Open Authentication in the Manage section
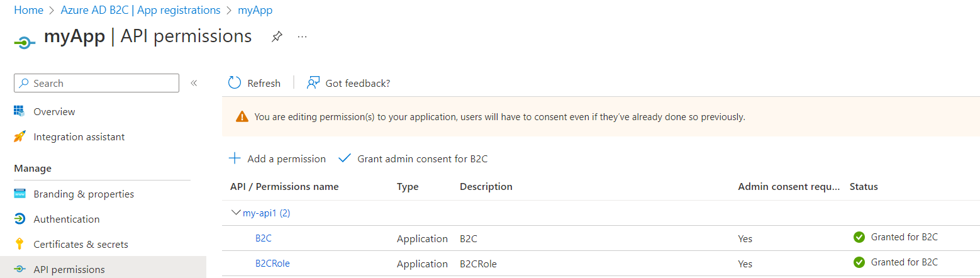The image size is (980, 278). 67,219
